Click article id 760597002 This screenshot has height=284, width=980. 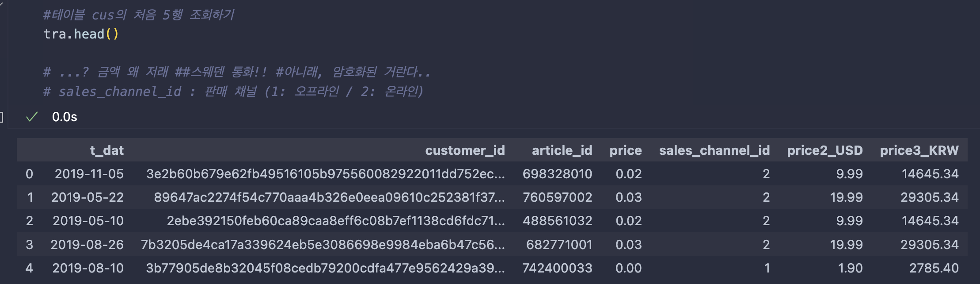click(558, 197)
